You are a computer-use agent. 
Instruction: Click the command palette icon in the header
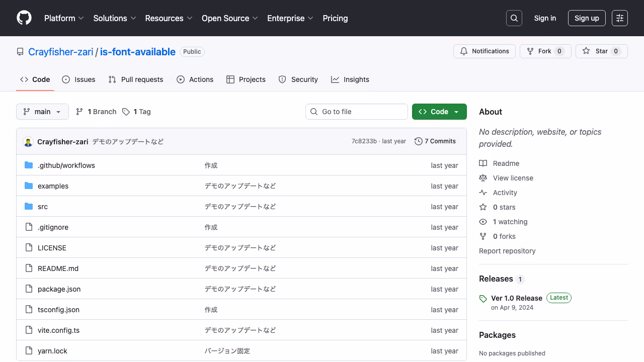(619, 18)
